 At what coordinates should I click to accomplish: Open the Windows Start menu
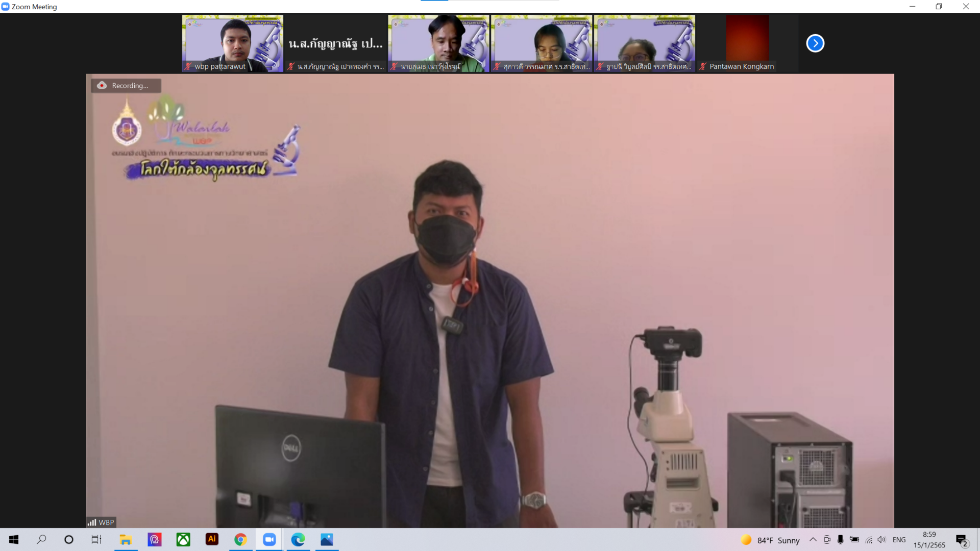pyautogui.click(x=14, y=540)
